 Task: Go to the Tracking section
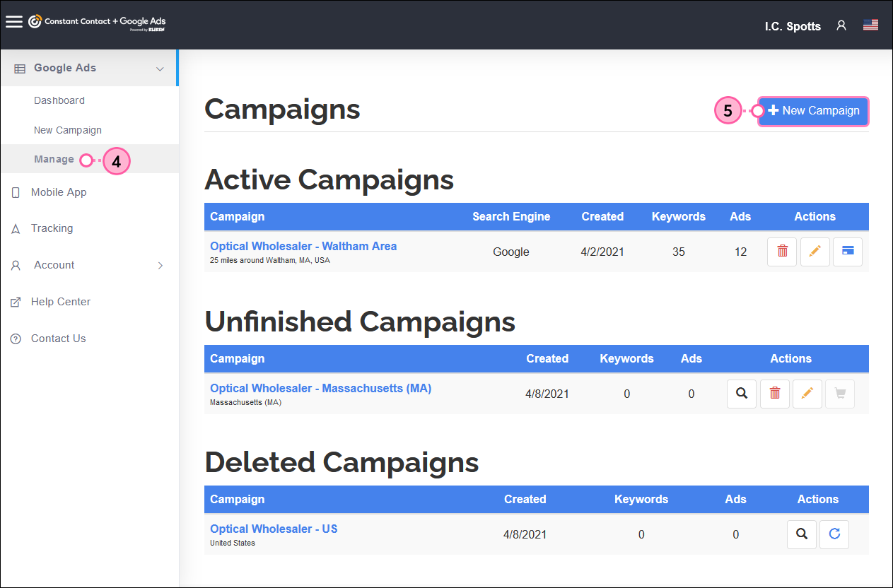coord(52,228)
